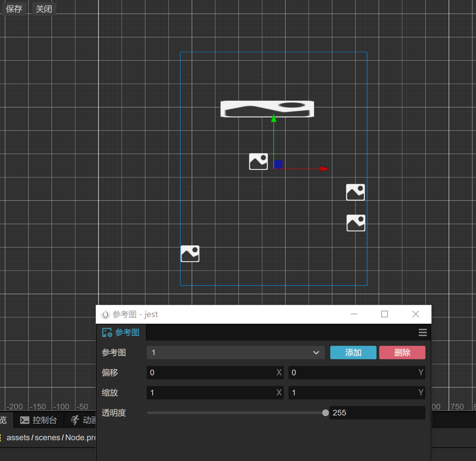This screenshot has height=461, width=476.
Task: Click the 偏移 label
Action: (x=110, y=373)
